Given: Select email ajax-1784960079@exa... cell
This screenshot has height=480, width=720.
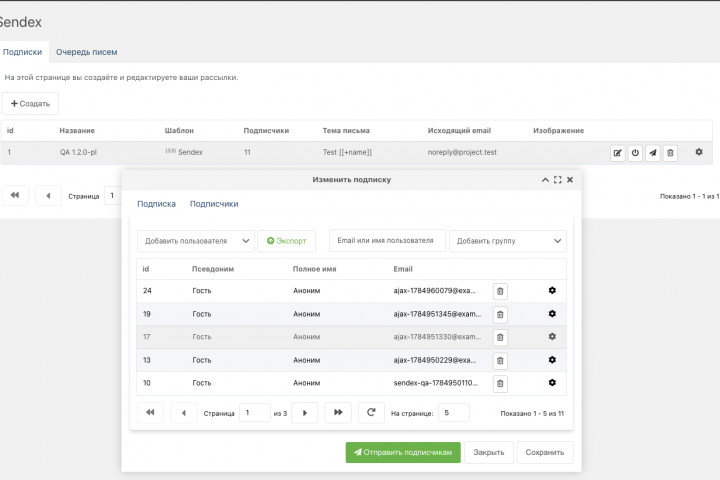Looking at the screenshot, I should pyautogui.click(x=435, y=291).
